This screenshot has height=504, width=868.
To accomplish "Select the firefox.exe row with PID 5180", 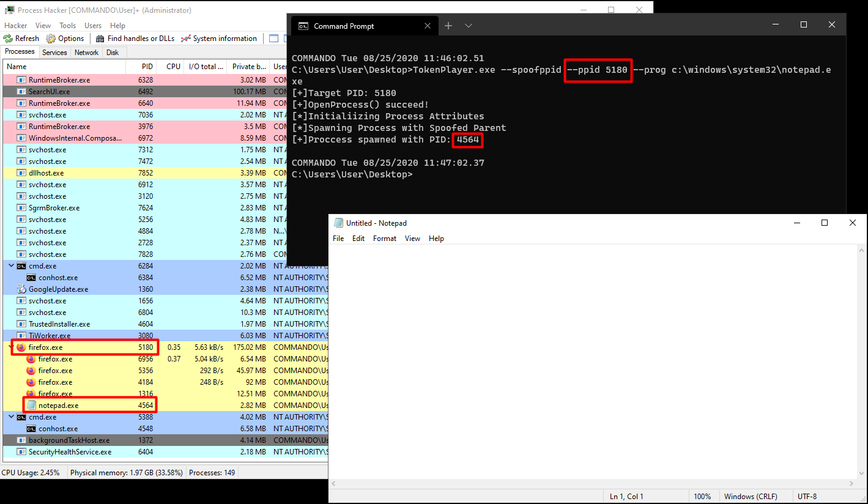I will (166, 347).
